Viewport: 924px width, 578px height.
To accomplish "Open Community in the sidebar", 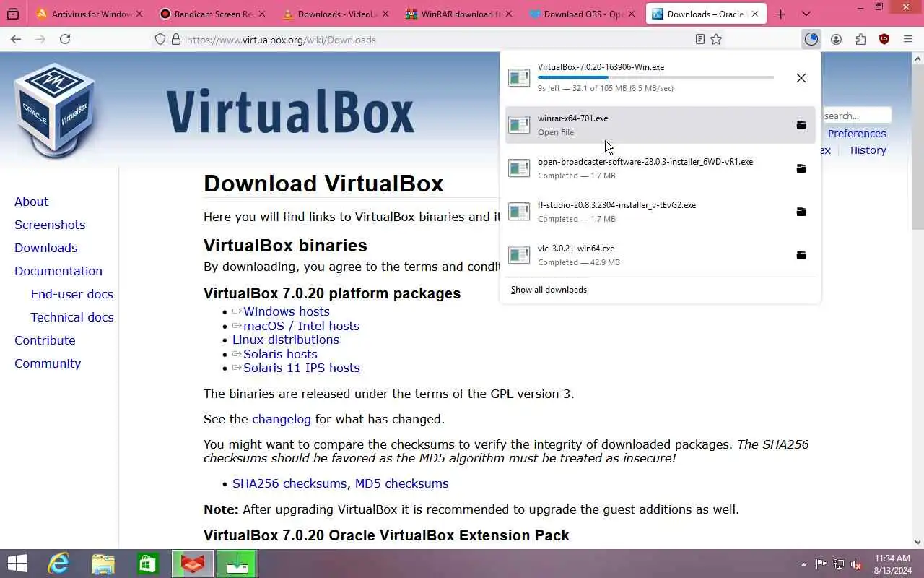I will pyautogui.click(x=48, y=363).
